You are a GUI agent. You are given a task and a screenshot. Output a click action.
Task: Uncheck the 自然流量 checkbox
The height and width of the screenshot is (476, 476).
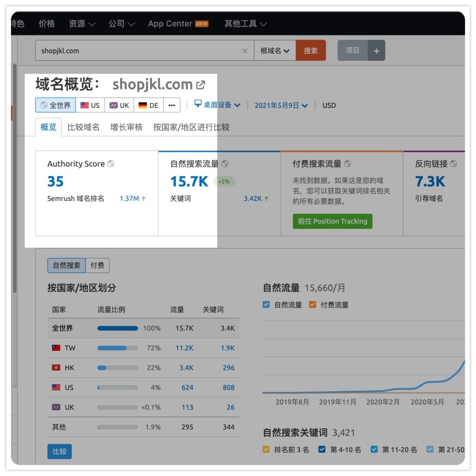(x=266, y=304)
